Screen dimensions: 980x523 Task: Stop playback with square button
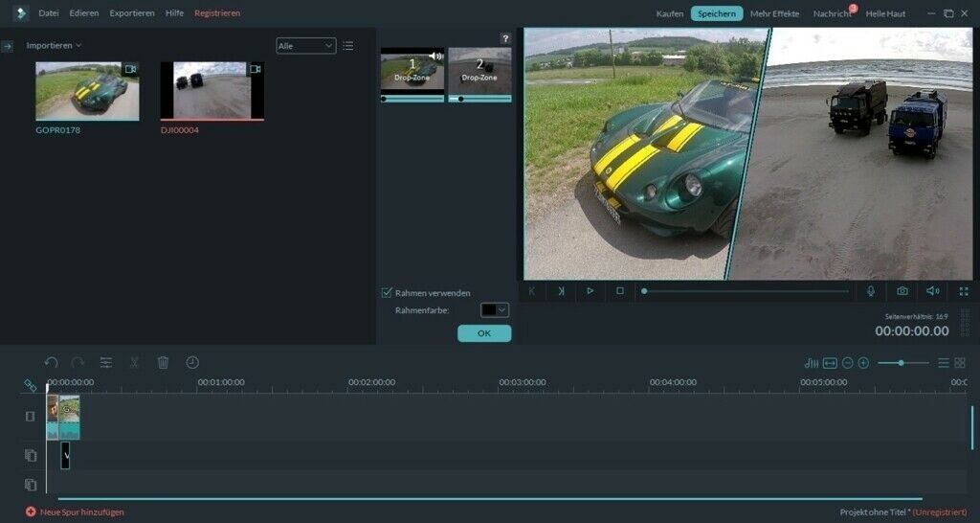(x=619, y=290)
